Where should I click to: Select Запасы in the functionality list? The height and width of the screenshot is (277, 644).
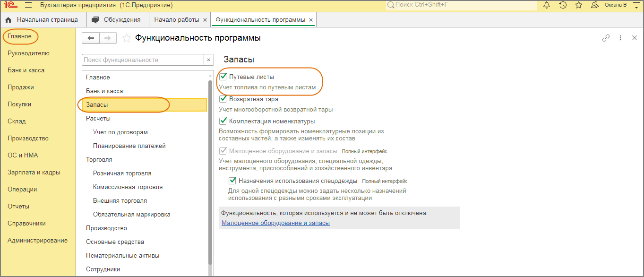coord(145,104)
